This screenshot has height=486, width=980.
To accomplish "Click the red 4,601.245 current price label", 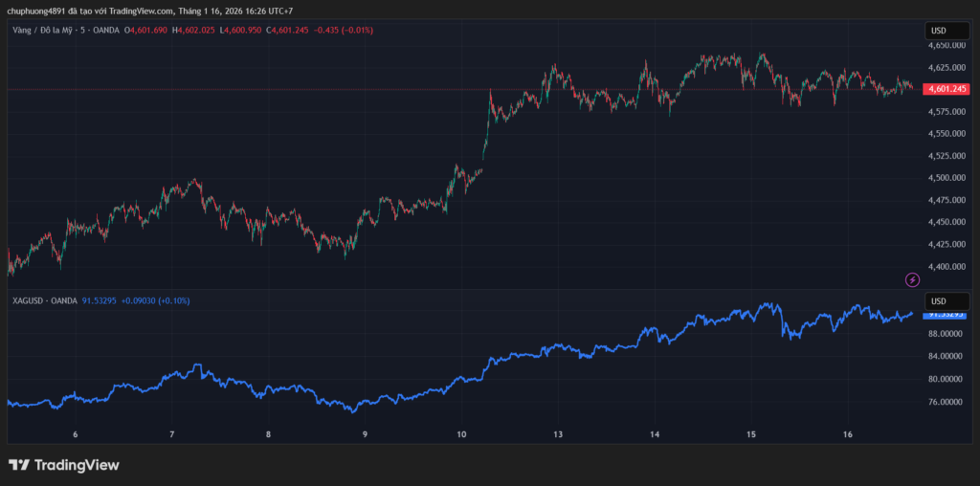I will (946, 89).
